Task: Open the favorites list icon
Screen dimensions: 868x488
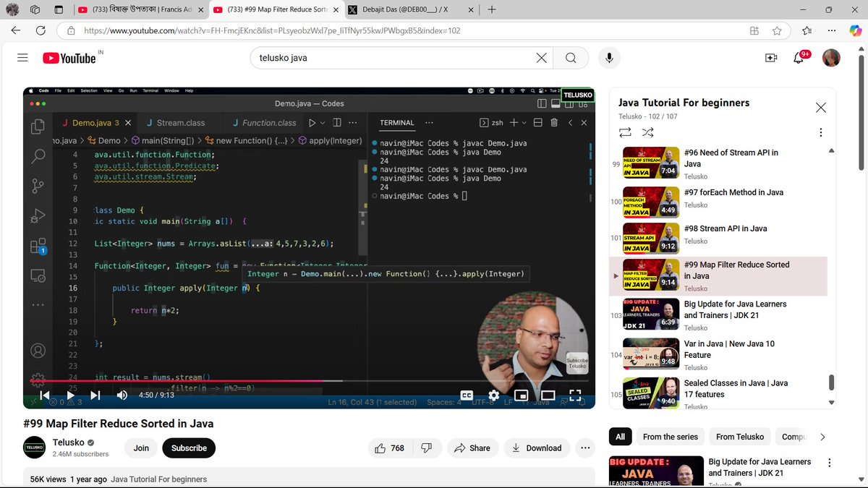Action: 807,31
